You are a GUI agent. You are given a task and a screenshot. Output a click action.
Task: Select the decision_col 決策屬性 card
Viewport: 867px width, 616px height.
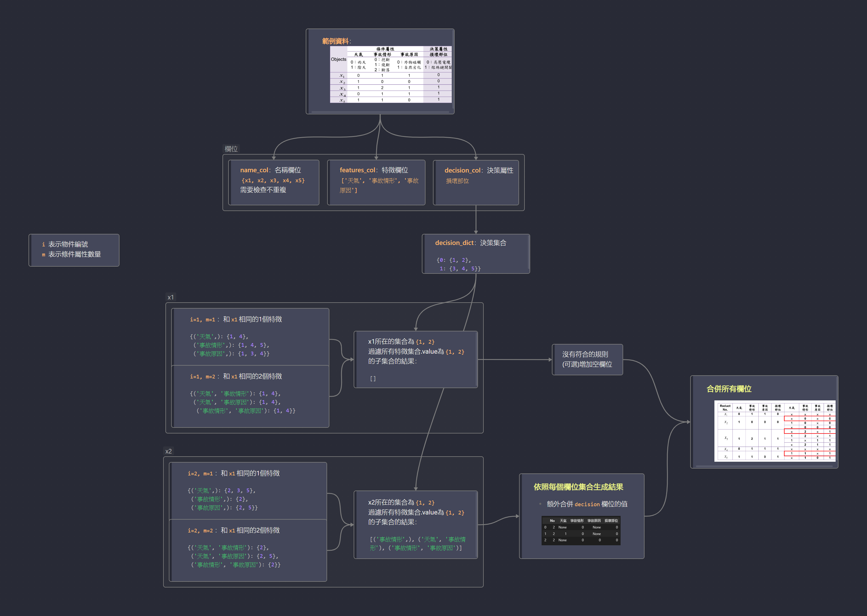click(x=476, y=183)
